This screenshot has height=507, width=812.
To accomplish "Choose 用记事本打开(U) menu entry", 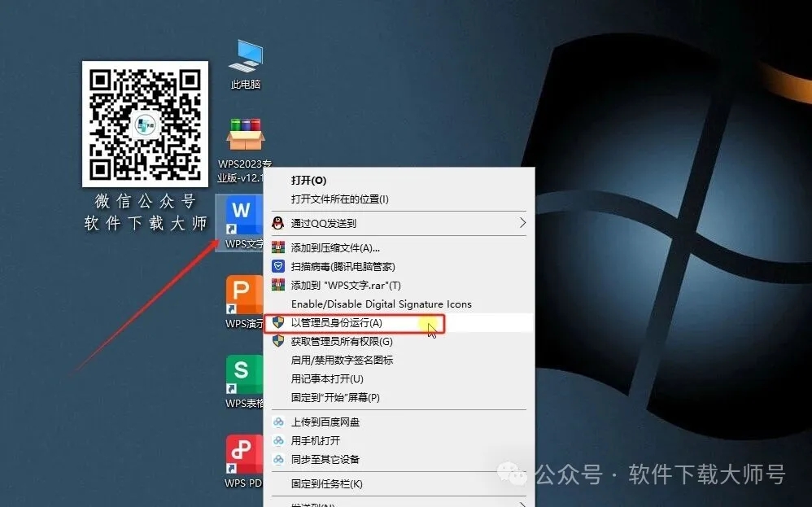I will (325, 378).
